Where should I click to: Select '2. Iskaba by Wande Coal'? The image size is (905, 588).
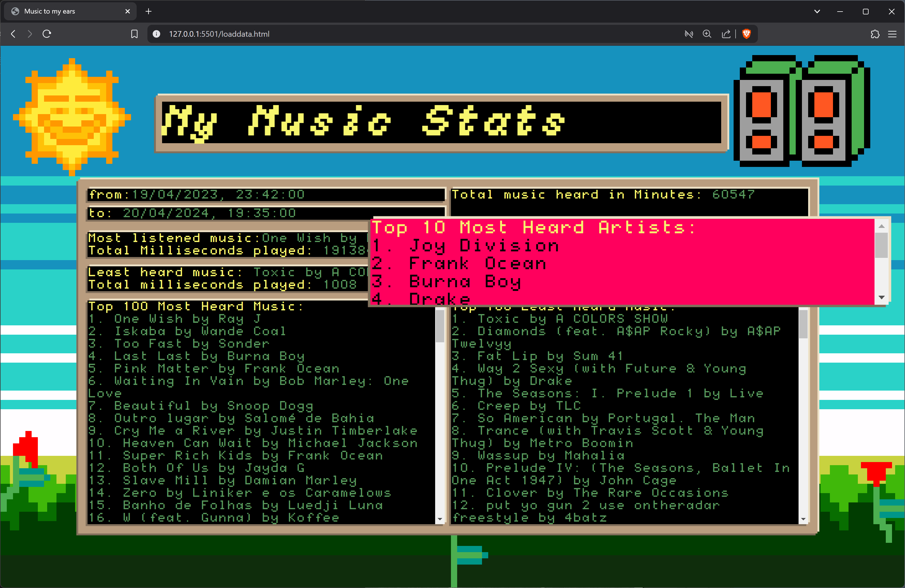(x=187, y=331)
